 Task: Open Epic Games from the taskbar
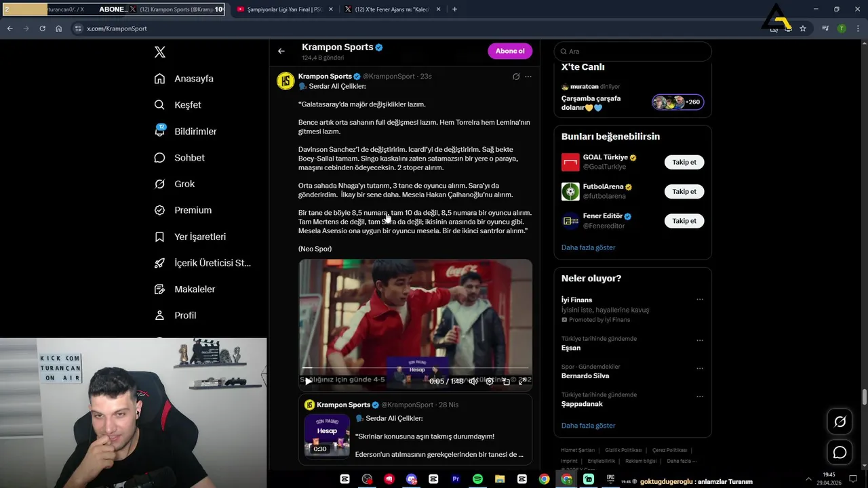610,479
